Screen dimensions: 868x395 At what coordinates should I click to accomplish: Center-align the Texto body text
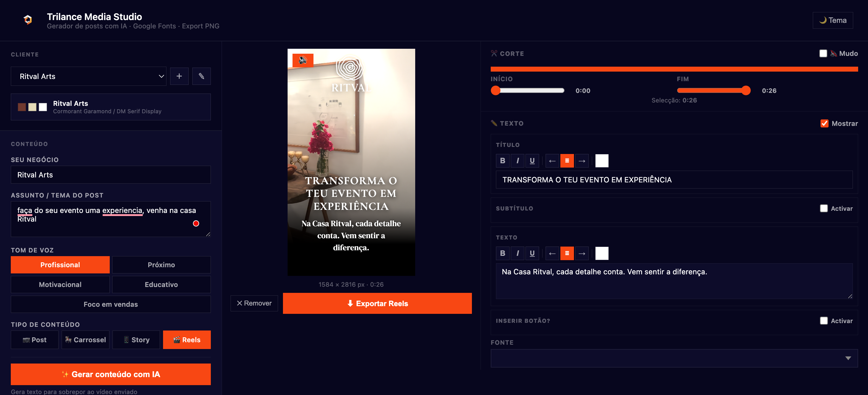pos(567,253)
